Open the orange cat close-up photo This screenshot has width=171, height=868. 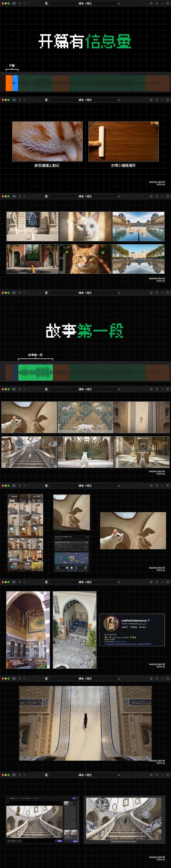click(x=85, y=259)
